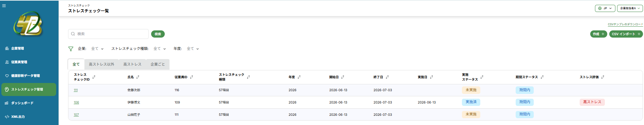
Task: Click employee ID 116 cell
Action: pyautogui.click(x=177, y=90)
